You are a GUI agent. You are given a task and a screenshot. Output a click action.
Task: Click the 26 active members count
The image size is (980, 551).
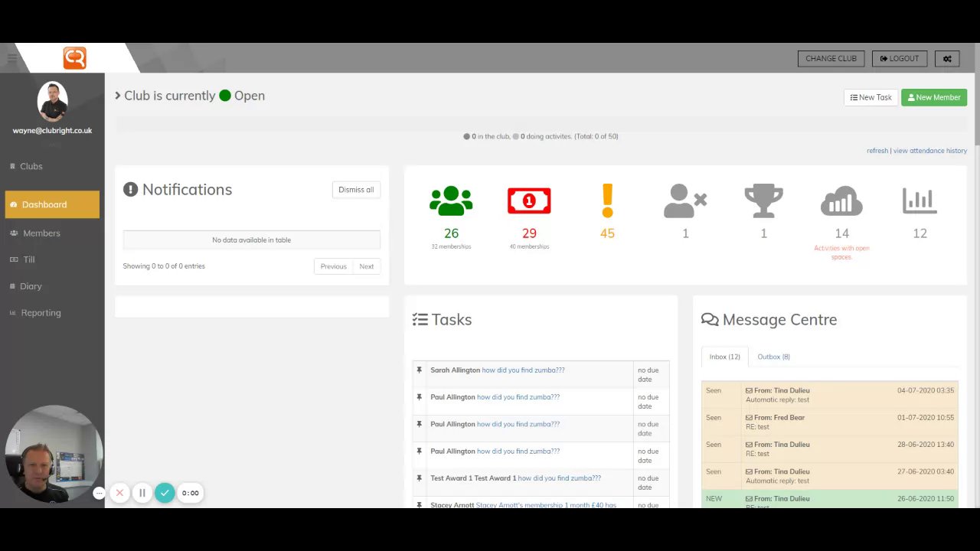click(x=451, y=233)
